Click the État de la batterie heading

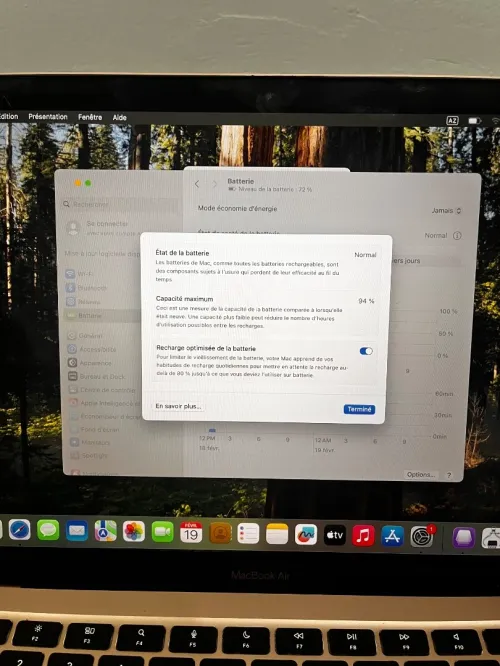tap(182, 253)
